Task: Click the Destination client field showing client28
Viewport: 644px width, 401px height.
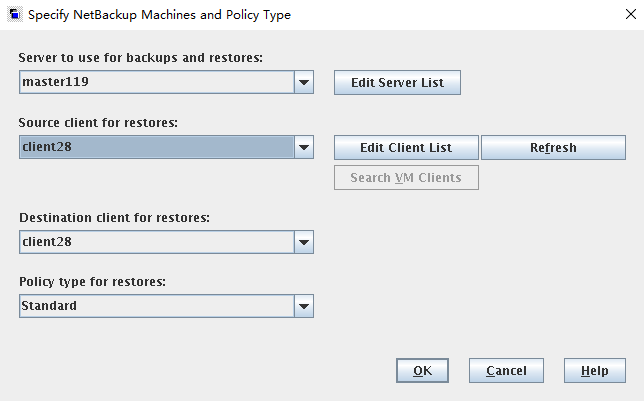Action: pyautogui.click(x=157, y=242)
